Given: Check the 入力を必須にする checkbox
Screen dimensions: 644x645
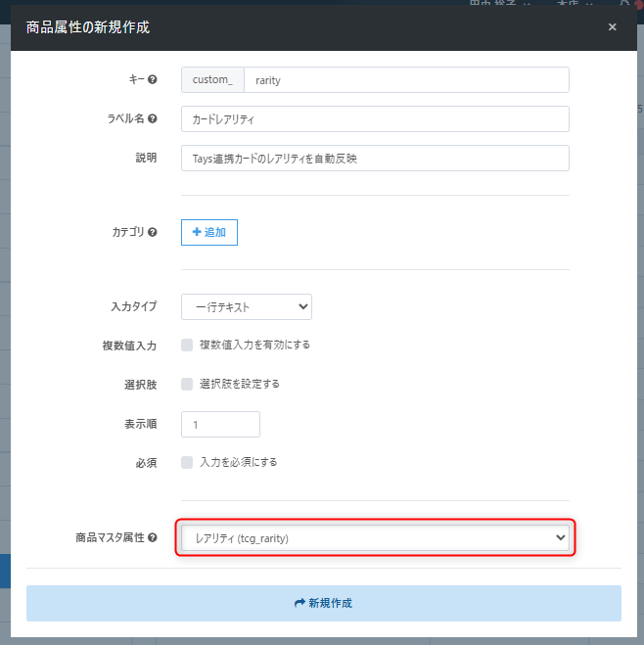Looking at the screenshot, I should click(x=187, y=462).
